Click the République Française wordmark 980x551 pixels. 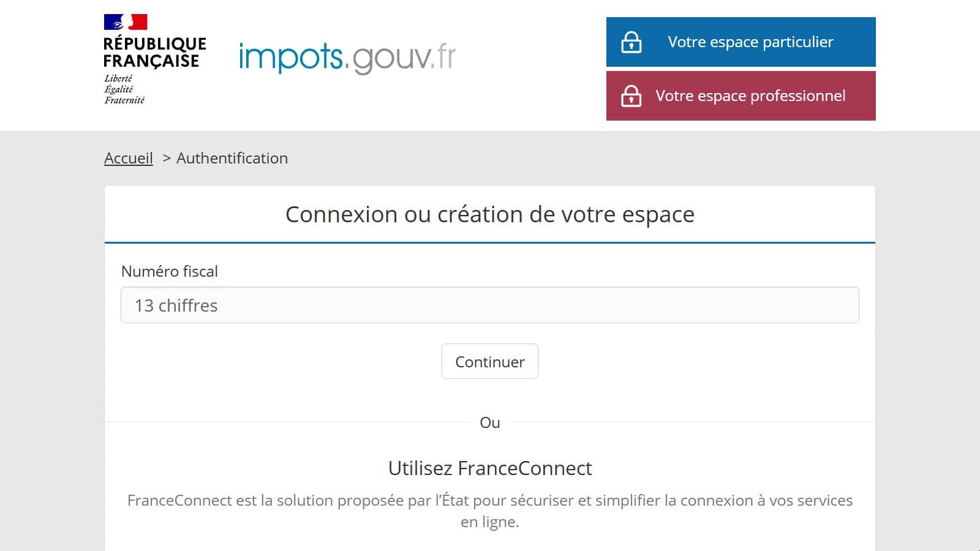pyautogui.click(x=154, y=53)
